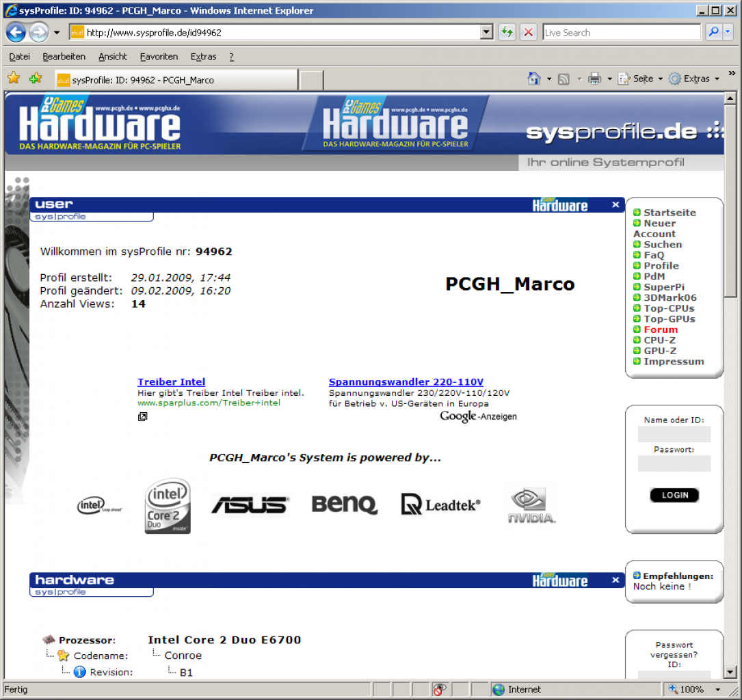742x700 pixels.
Task: Click the left PC Games Hardware logo
Action: (x=100, y=124)
